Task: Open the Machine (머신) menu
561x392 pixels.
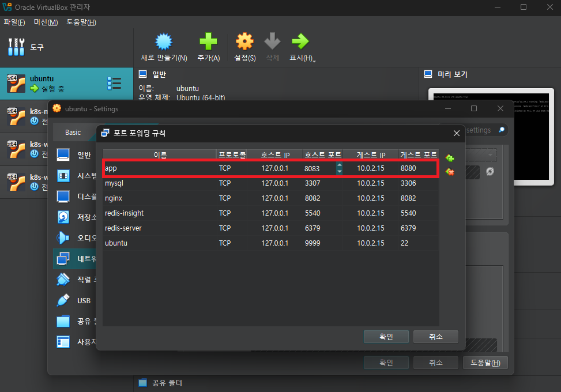Action: pos(46,22)
